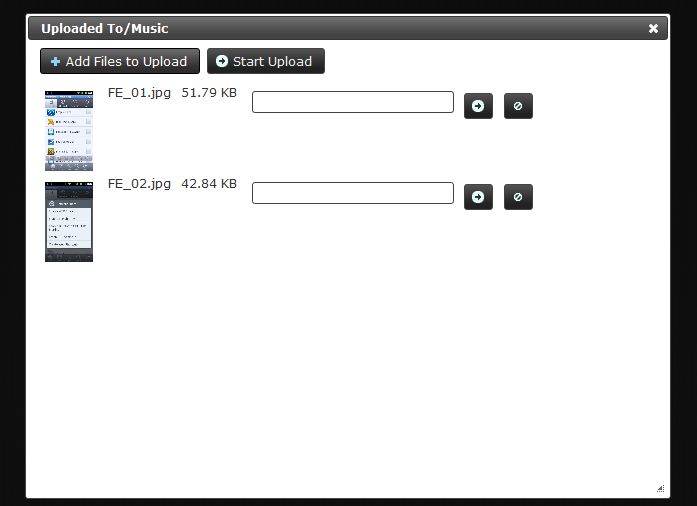The width and height of the screenshot is (697, 506).
Task: Click the 51.79 KB file size label
Action: [x=209, y=92]
